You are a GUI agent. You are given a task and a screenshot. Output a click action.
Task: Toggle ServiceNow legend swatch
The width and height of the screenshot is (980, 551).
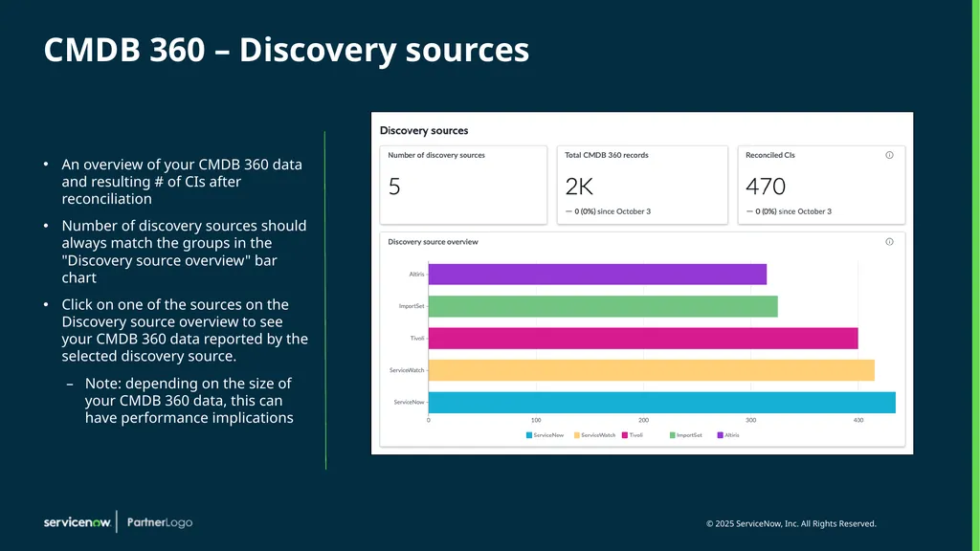click(x=529, y=435)
